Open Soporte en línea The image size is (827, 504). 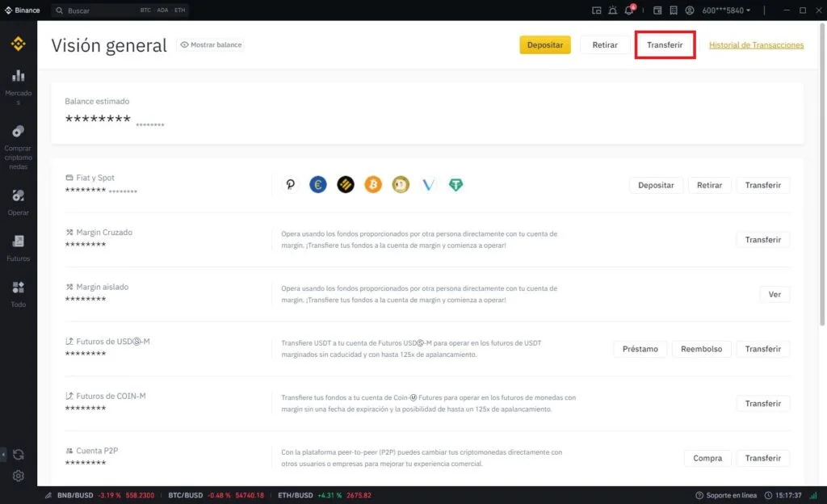726,495
